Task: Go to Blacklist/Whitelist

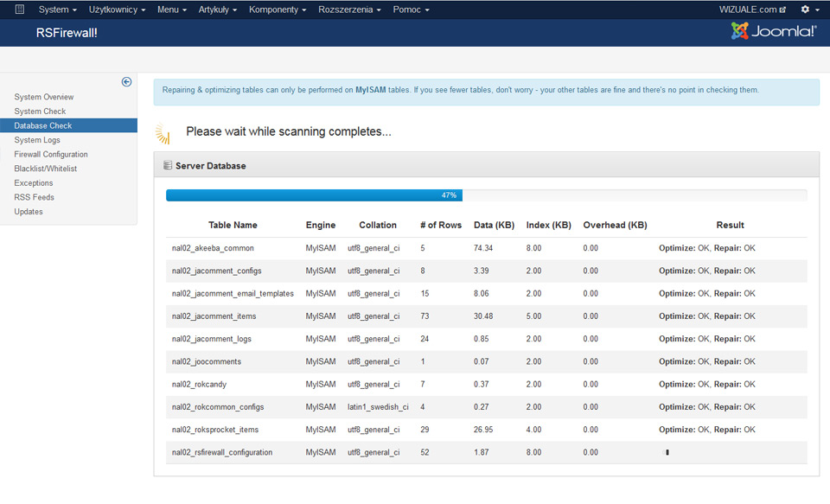Action: (46, 169)
